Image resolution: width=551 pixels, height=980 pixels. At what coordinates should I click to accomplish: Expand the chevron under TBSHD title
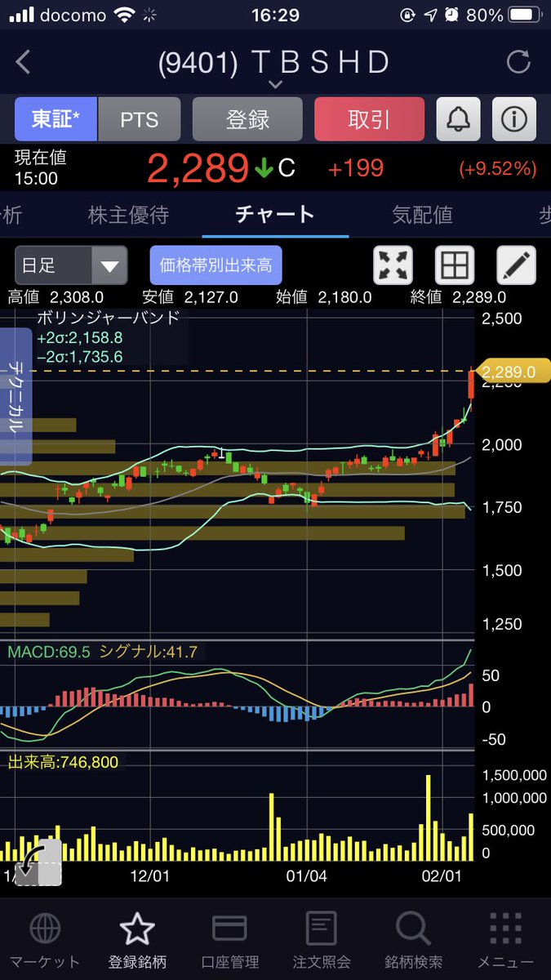(275, 84)
